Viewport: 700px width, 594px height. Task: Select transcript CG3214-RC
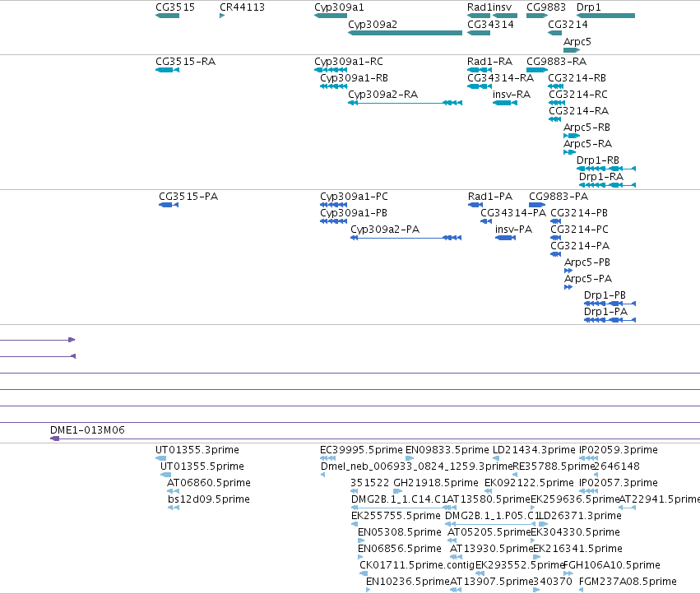click(x=578, y=95)
